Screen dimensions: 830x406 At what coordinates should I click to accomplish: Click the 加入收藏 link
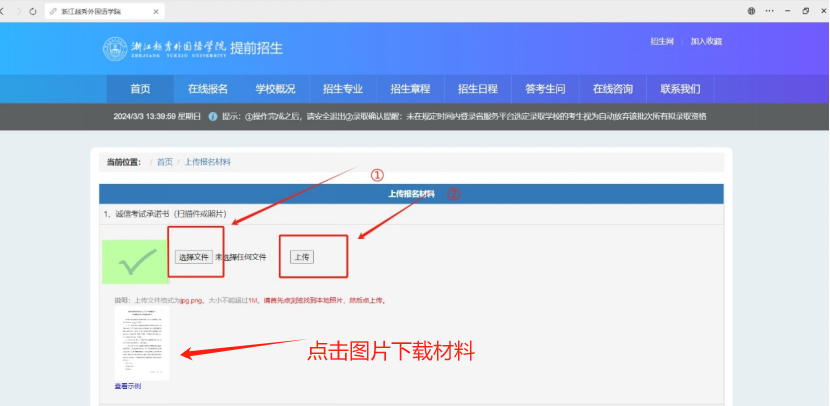tap(706, 41)
